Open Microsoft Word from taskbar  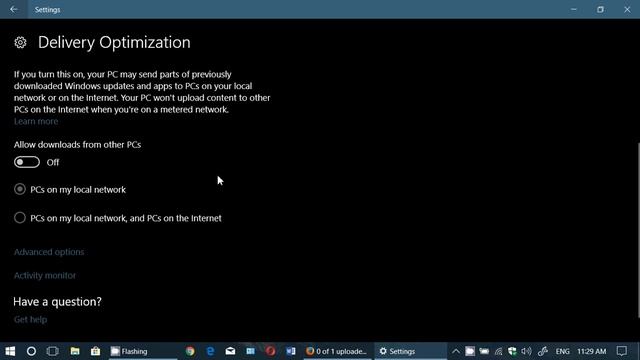[x=291, y=351]
